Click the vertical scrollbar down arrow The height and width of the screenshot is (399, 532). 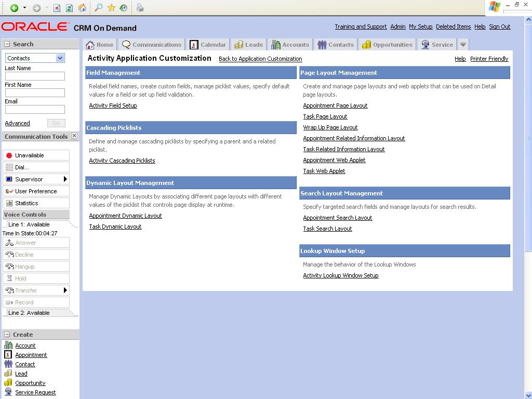click(x=528, y=395)
